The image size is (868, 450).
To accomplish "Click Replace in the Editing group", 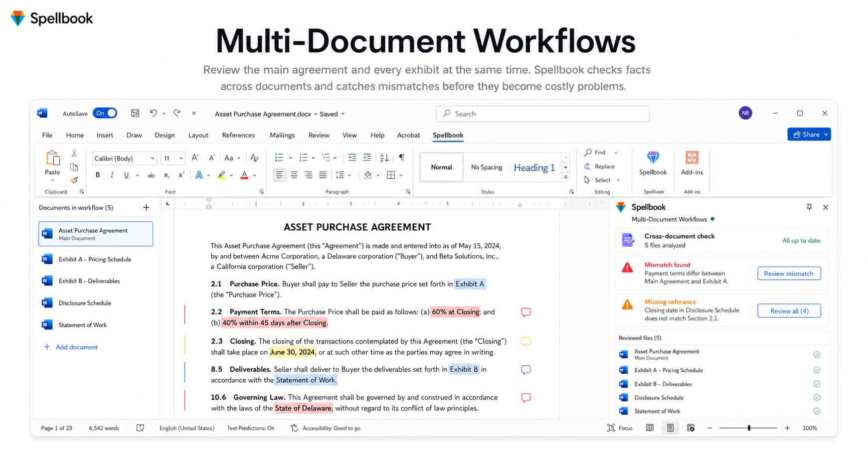I will coord(599,166).
